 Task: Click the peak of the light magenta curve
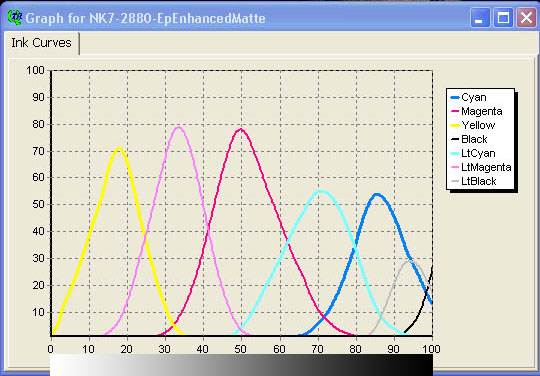pos(178,127)
